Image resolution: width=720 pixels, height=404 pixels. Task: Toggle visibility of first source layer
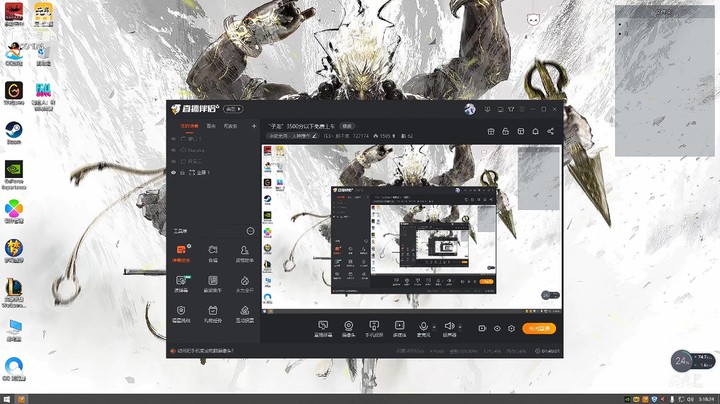click(174, 139)
